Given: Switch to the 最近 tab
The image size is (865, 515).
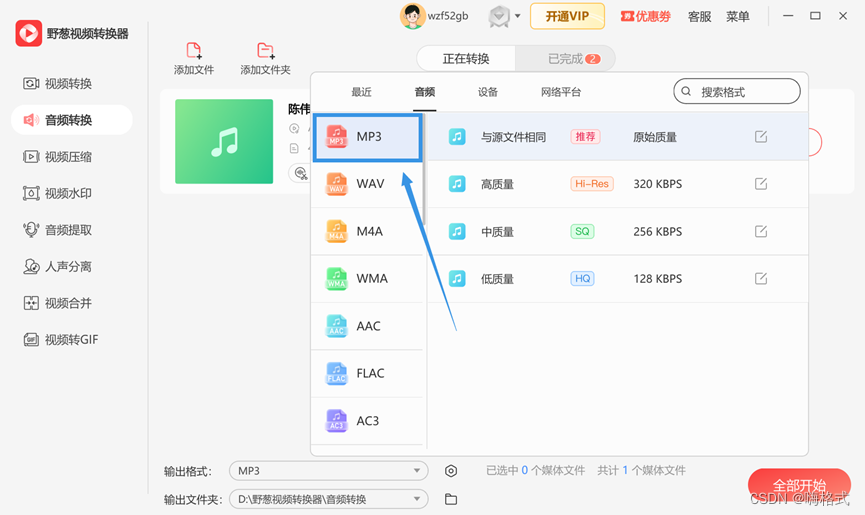Looking at the screenshot, I should point(361,92).
